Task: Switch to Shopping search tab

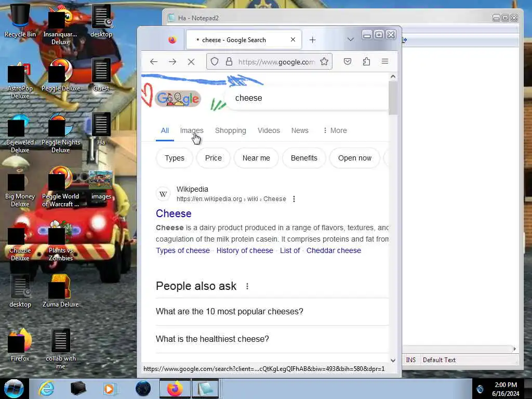Action: click(x=230, y=130)
